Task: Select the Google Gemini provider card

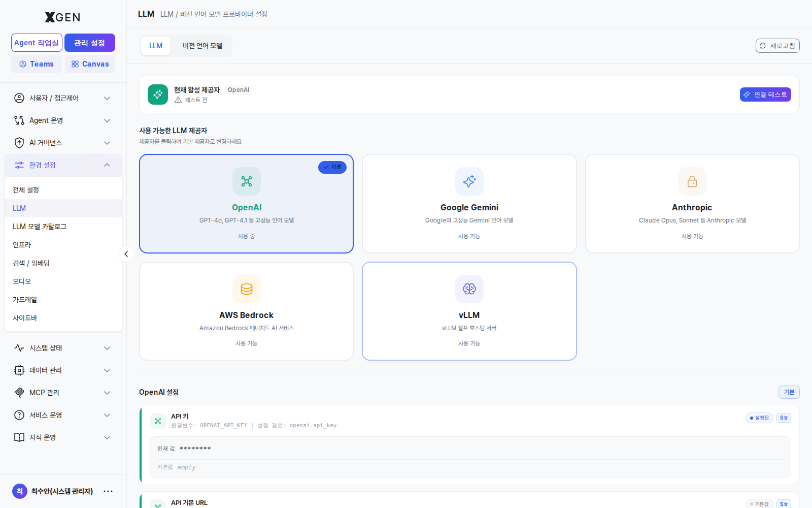Action: click(x=469, y=204)
